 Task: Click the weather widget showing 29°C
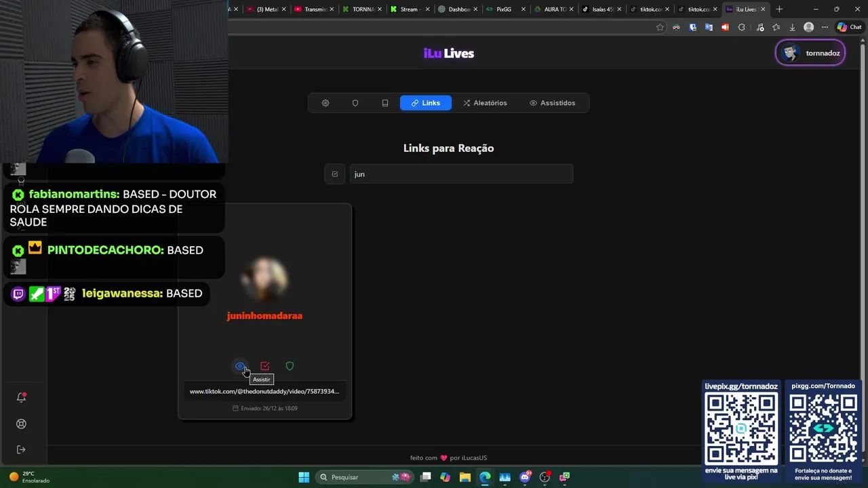click(30, 477)
